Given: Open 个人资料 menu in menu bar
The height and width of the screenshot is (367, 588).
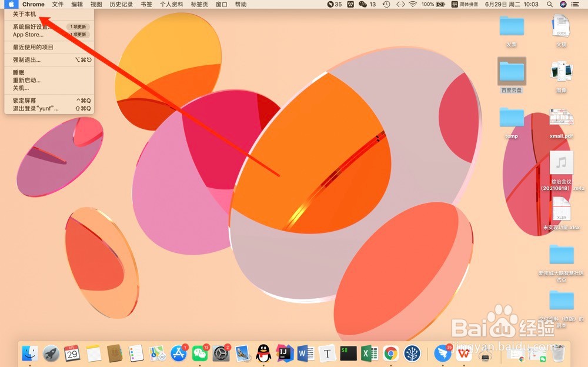Looking at the screenshot, I should pyautogui.click(x=171, y=4).
